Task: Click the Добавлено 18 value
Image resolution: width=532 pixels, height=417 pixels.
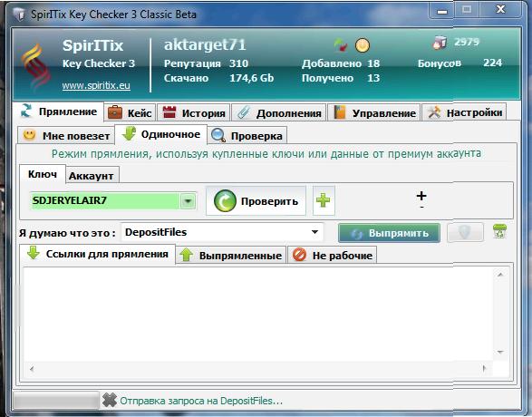Action: (x=373, y=63)
